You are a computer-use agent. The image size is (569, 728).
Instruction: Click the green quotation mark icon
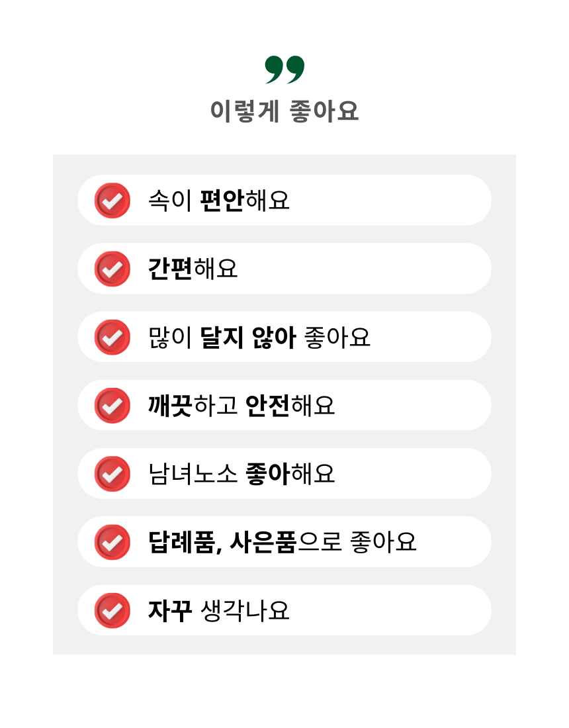(284, 69)
